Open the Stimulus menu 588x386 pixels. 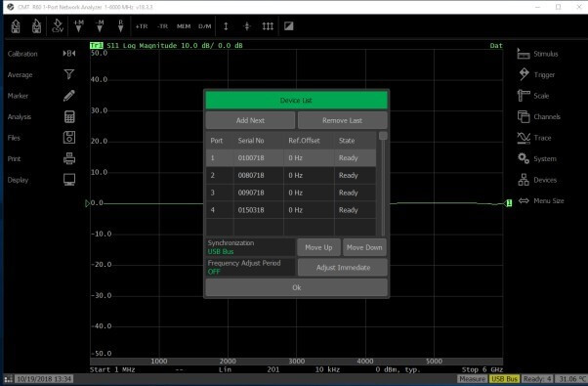546,54
